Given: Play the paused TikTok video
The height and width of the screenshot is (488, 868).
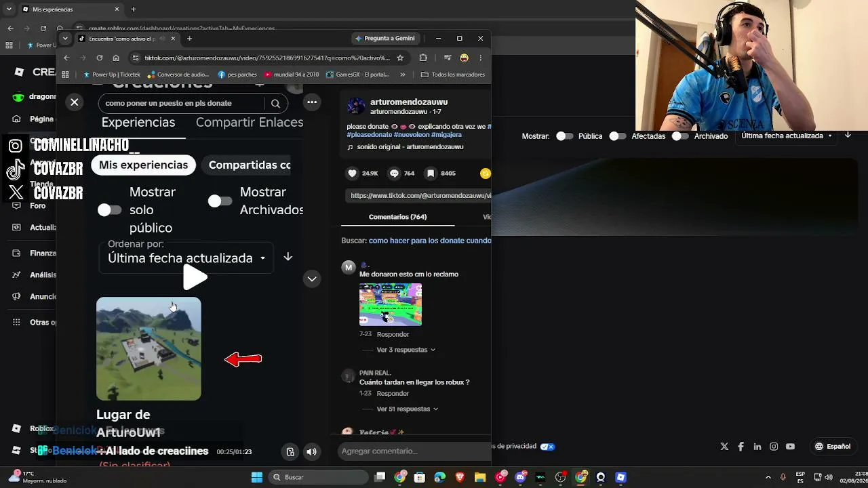Looking at the screenshot, I should (x=195, y=277).
